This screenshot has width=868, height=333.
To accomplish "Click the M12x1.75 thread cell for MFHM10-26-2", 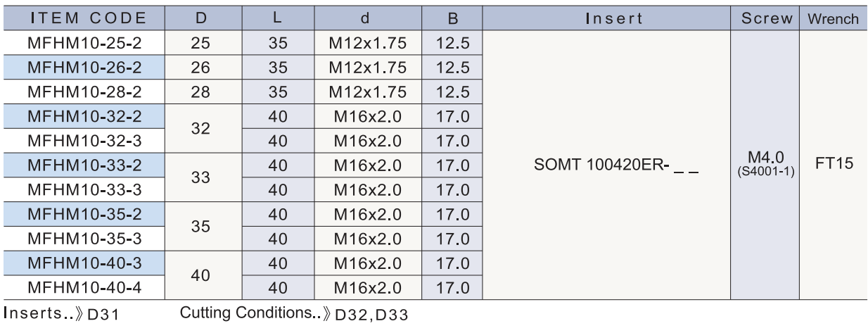I will 368,68.
